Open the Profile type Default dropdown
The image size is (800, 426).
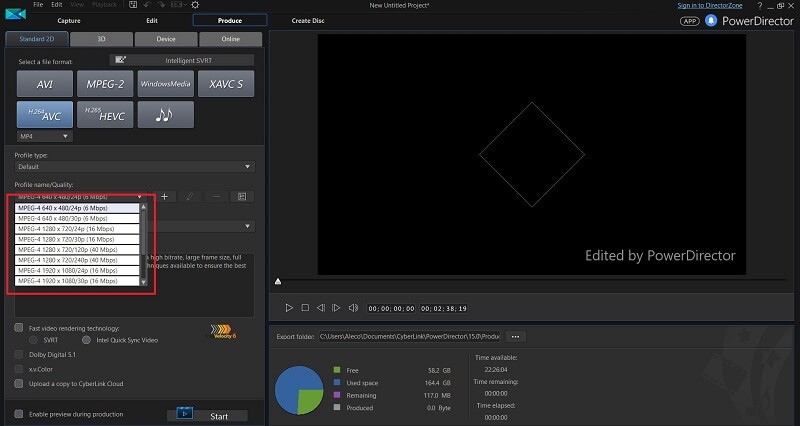(x=135, y=167)
